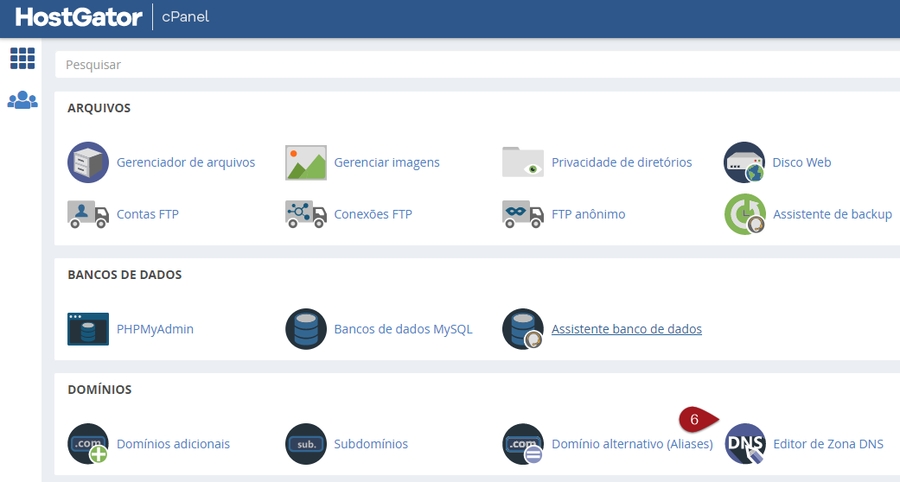Click the Conexões FTP truck icon
900x482 pixels.
coord(306,214)
